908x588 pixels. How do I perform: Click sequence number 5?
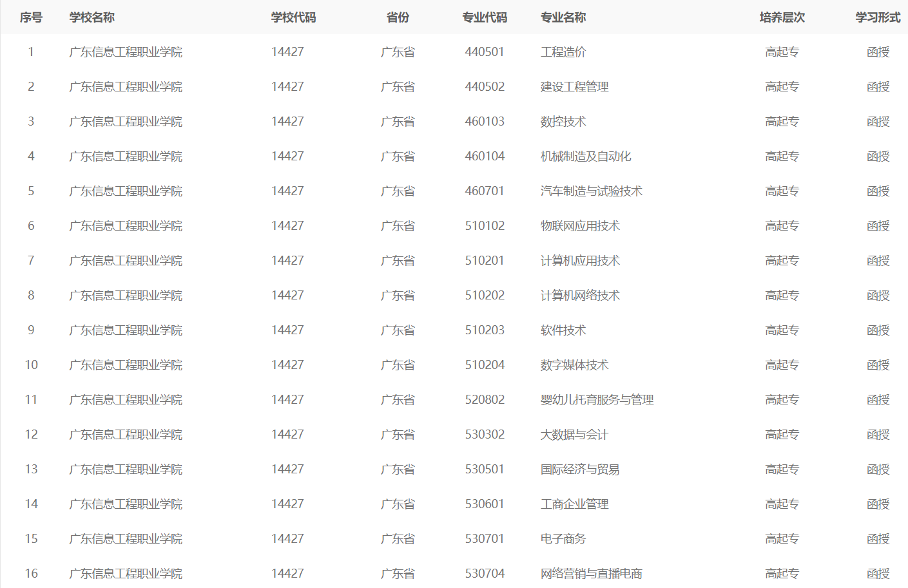(31, 191)
